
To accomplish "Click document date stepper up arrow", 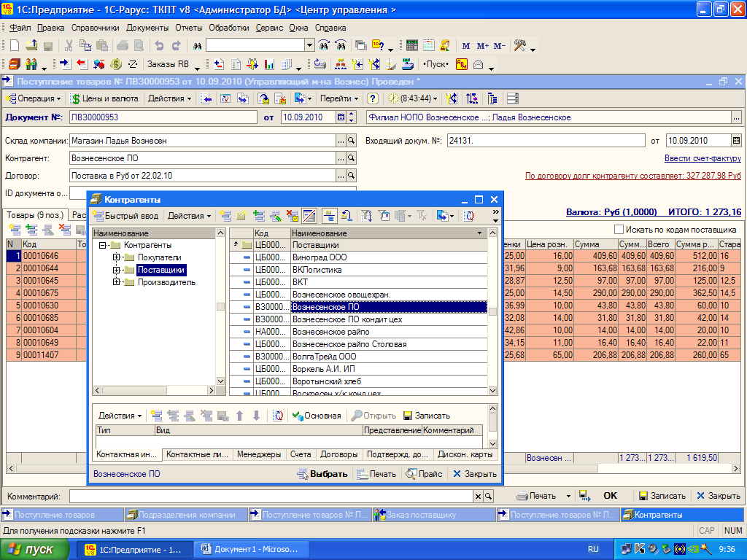I will [x=352, y=114].
